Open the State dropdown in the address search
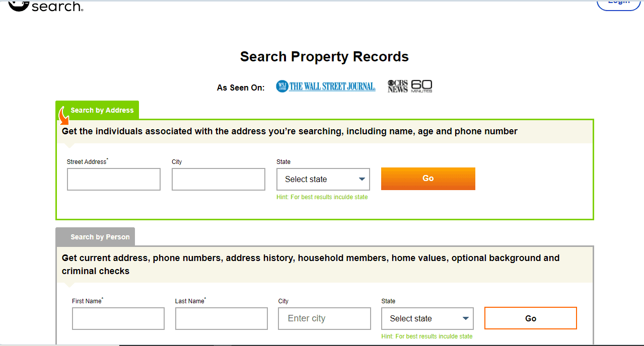The width and height of the screenshot is (644, 346). pyautogui.click(x=323, y=179)
